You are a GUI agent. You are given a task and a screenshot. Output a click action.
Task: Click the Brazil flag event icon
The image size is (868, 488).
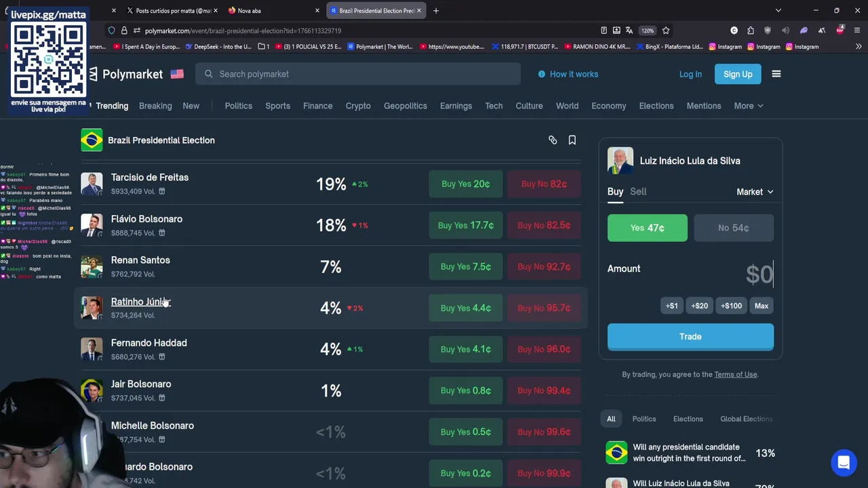click(x=92, y=140)
